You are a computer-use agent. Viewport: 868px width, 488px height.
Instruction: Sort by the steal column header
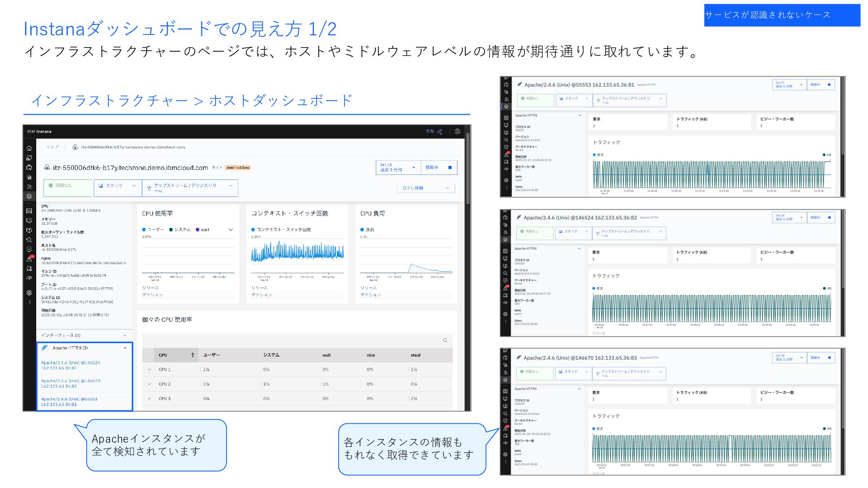(x=416, y=355)
